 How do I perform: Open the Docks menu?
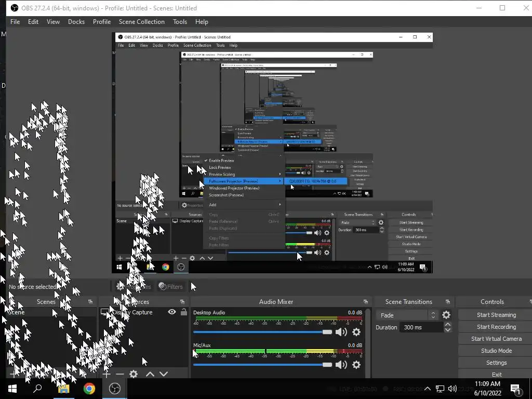point(76,22)
